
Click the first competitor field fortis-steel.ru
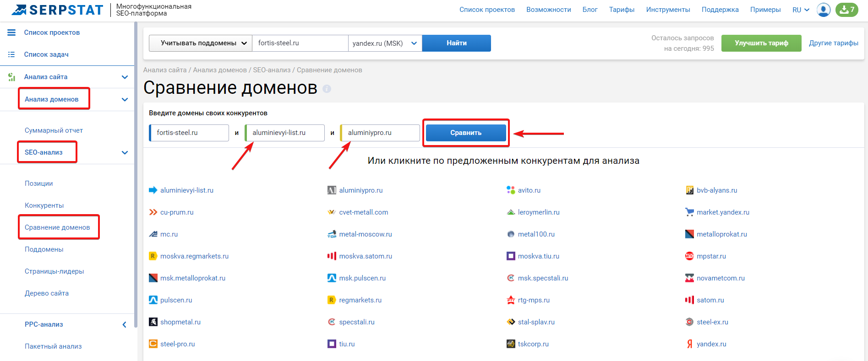[189, 133]
